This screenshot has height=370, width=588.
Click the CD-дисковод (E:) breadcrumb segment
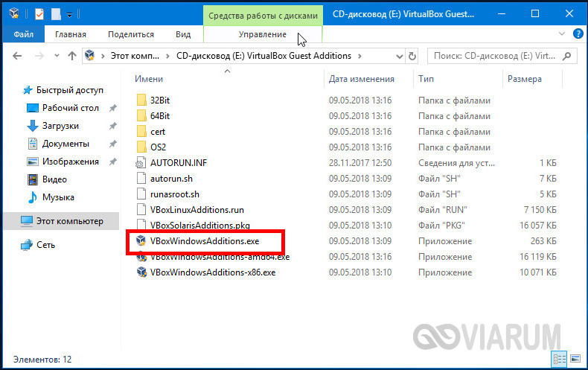[x=263, y=56]
